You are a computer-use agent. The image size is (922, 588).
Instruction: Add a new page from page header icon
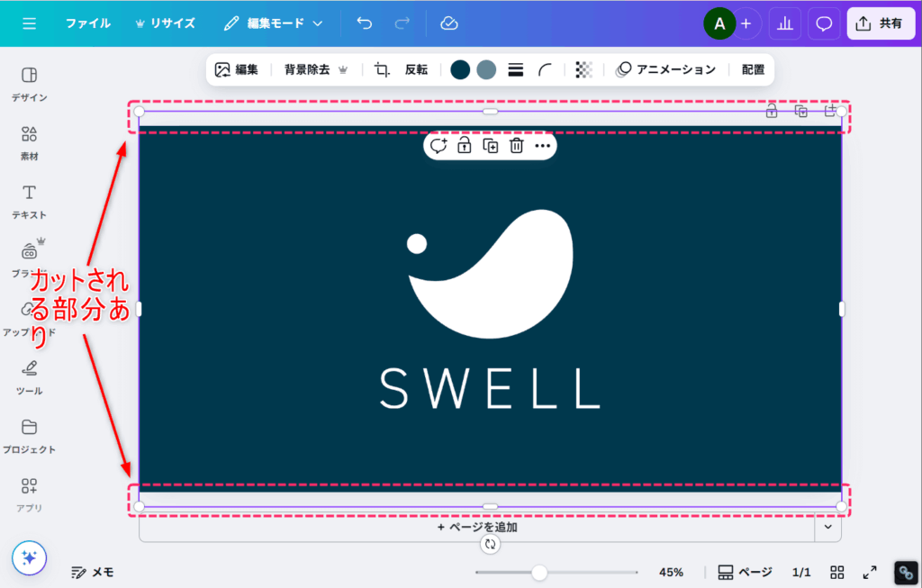pyautogui.click(x=829, y=111)
